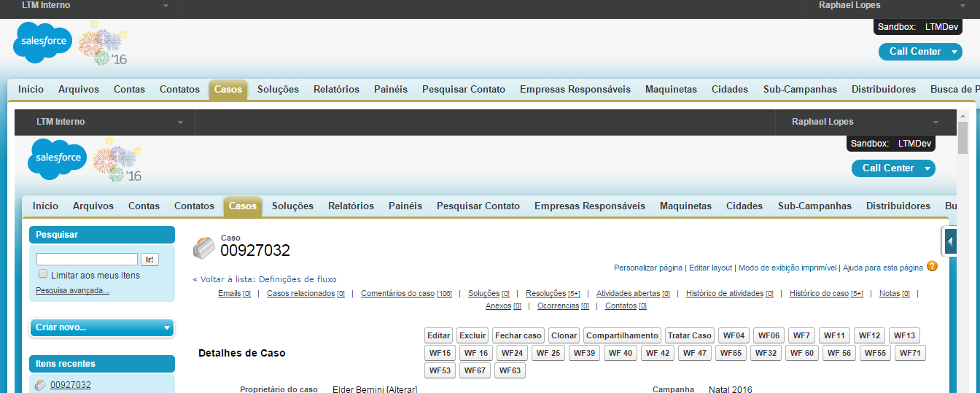Go to the outer Início tab
This screenshot has width=980, height=393.
point(31,89)
